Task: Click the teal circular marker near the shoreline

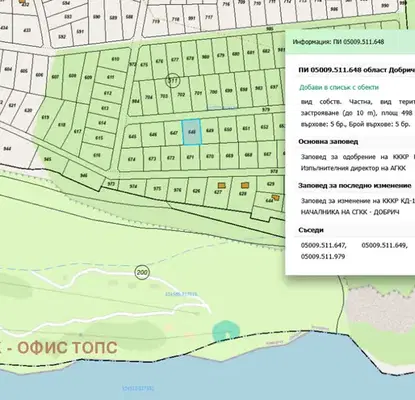Action: [x=226, y=331]
